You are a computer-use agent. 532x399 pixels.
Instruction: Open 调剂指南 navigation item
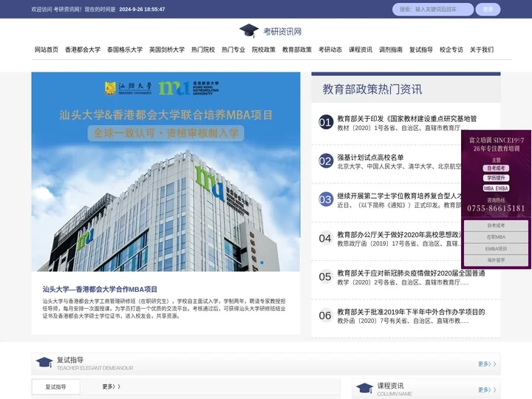coord(391,50)
